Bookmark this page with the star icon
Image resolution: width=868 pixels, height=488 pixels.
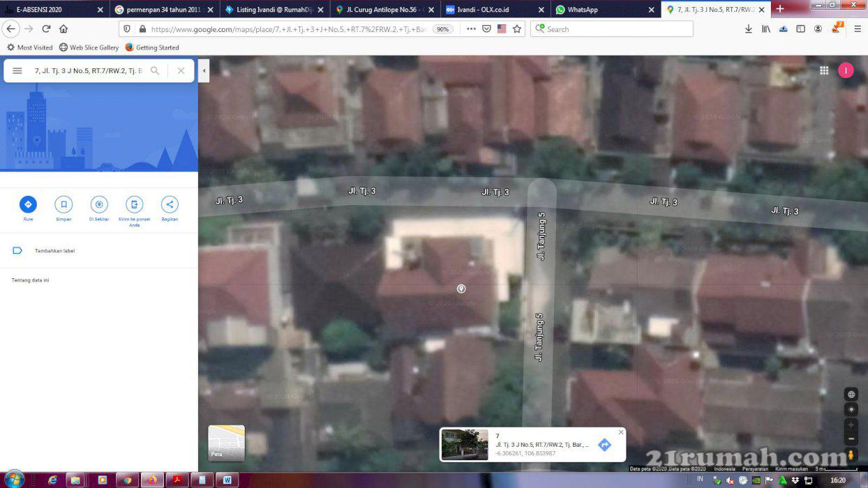click(517, 29)
